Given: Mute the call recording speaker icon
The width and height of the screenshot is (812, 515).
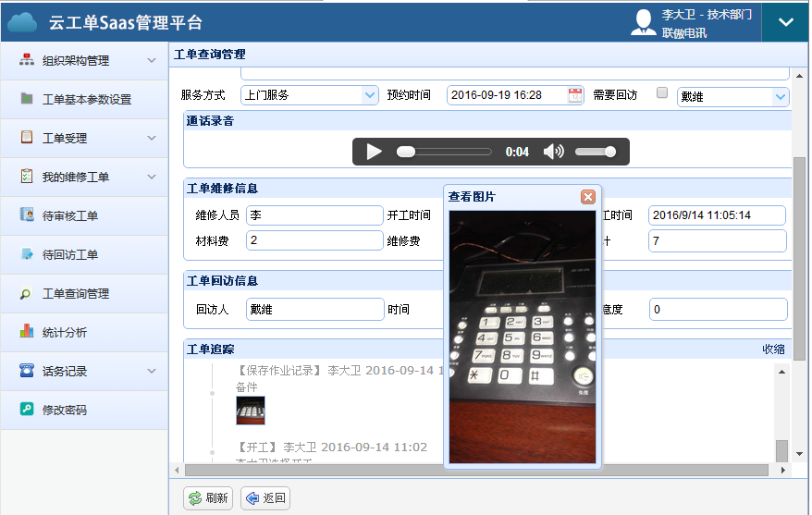Looking at the screenshot, I should [553, 152].
